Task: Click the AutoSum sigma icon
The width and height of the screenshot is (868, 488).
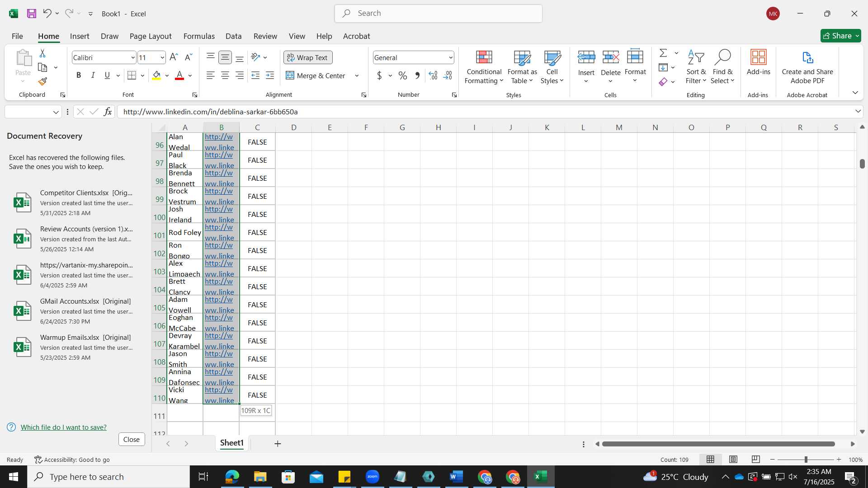Action: pos(663,53)
